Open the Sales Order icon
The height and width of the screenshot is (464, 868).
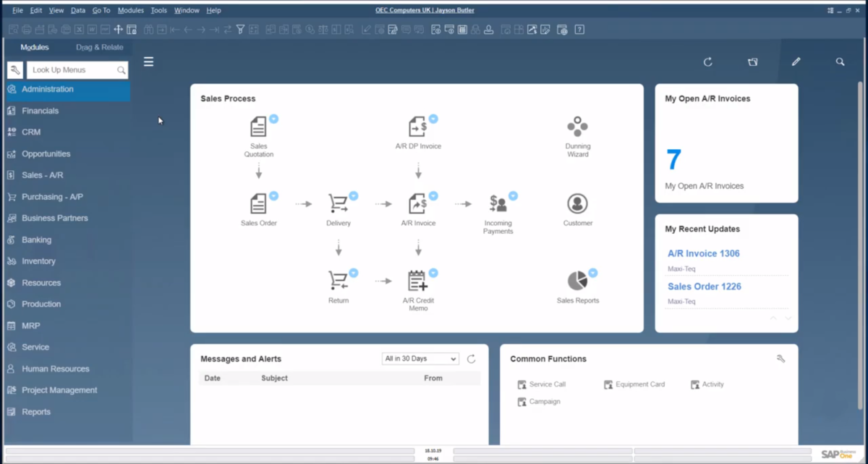click(258, 203)
